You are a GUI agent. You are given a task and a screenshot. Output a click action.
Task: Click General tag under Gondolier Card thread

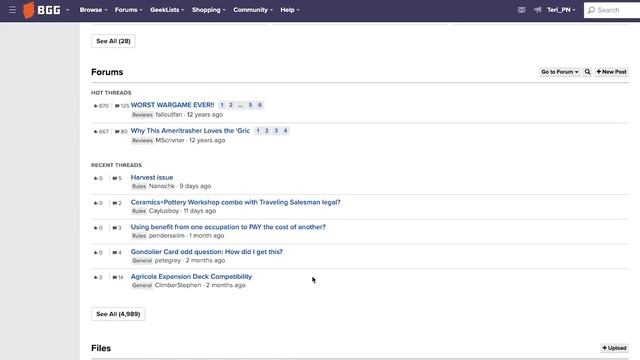[x=142, y=261]
